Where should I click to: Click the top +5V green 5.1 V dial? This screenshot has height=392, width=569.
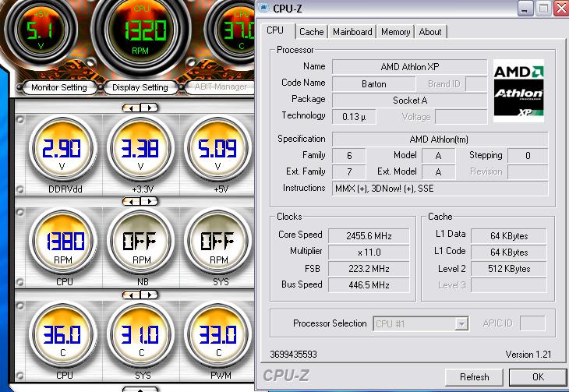[40, 31]
